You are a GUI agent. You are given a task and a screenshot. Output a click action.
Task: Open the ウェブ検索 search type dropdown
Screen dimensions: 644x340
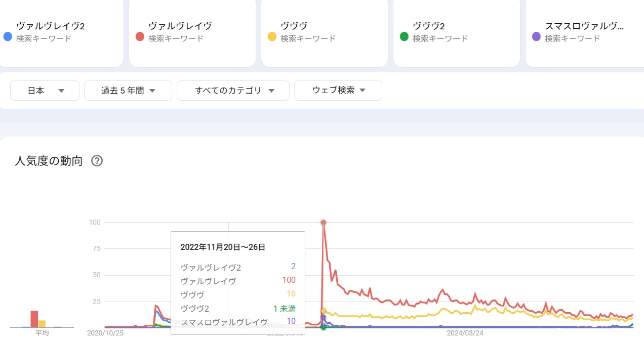pos(338,91)
